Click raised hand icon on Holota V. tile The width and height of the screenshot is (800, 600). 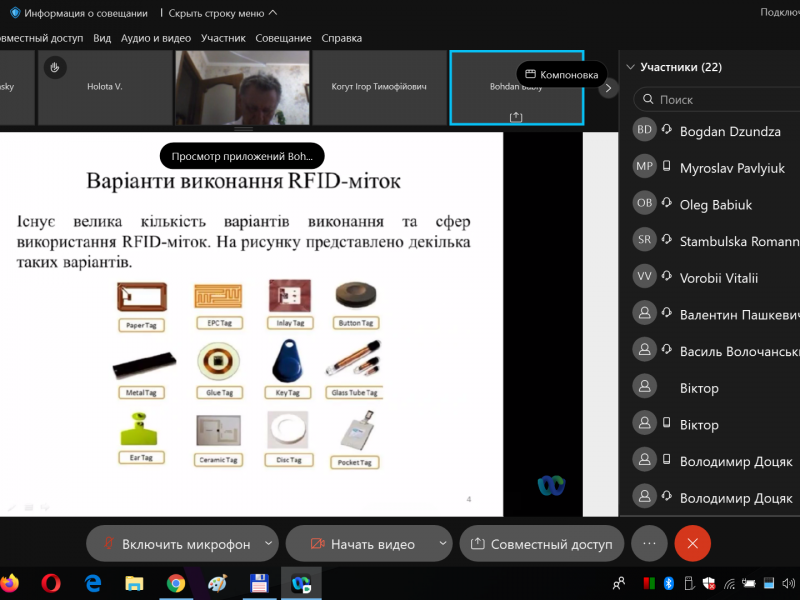(x=56, y=67)
